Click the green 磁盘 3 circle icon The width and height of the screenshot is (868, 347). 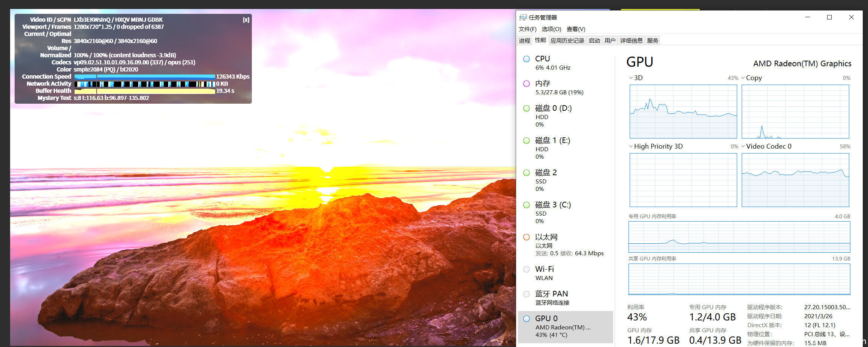pos(527,205)
